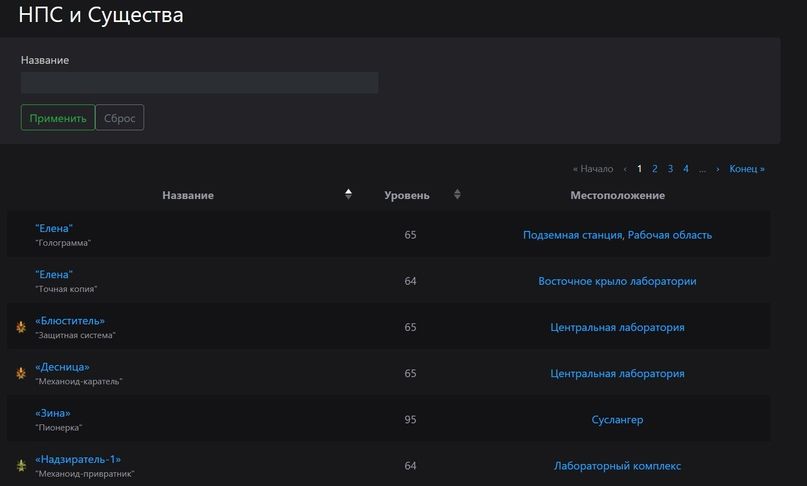This screenshot has height=486, width=807.
Task: Click next page arrow ›
Action: 717,169
